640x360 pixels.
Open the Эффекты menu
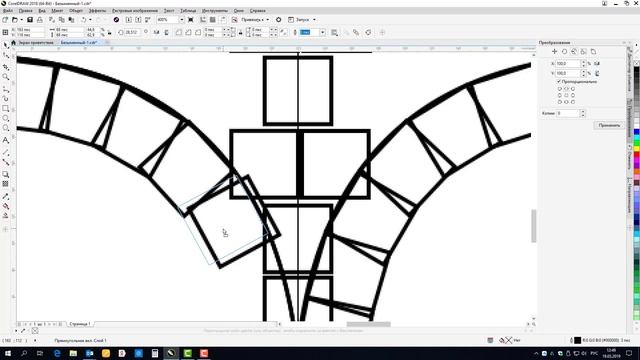97,11
